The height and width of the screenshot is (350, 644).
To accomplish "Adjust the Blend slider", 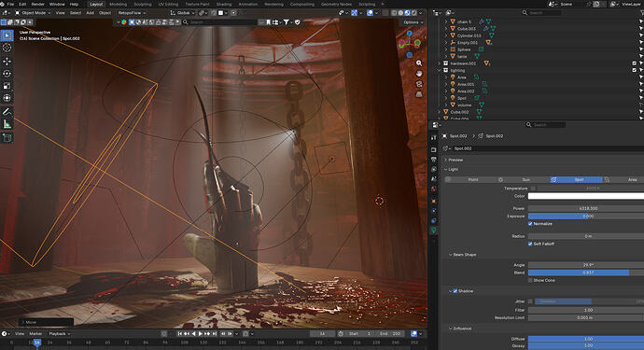I will 586,273.
